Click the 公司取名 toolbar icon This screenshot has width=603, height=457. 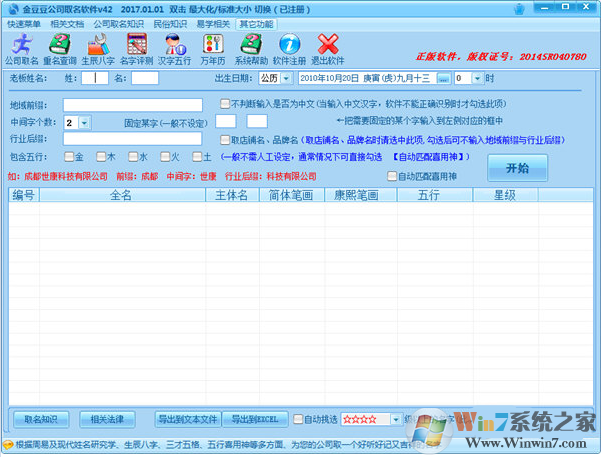click(x=22, y=45)
